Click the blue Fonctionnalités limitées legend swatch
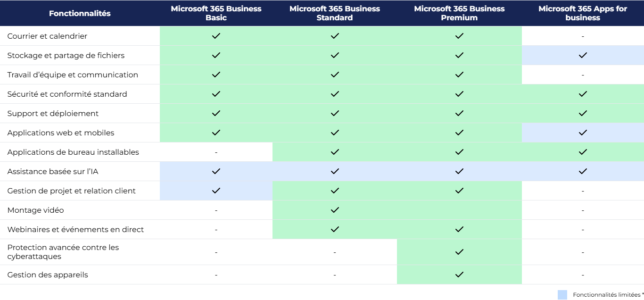Image resolution: width=644 pixels, height=300 pixels. (x=562, y=295)
